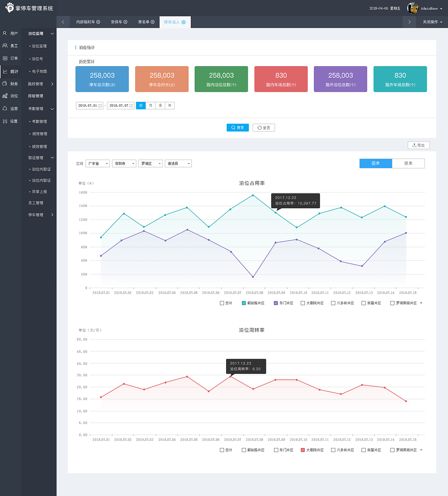
Task: Click the 搜索 search button
Action: click(x=238, y=128)
